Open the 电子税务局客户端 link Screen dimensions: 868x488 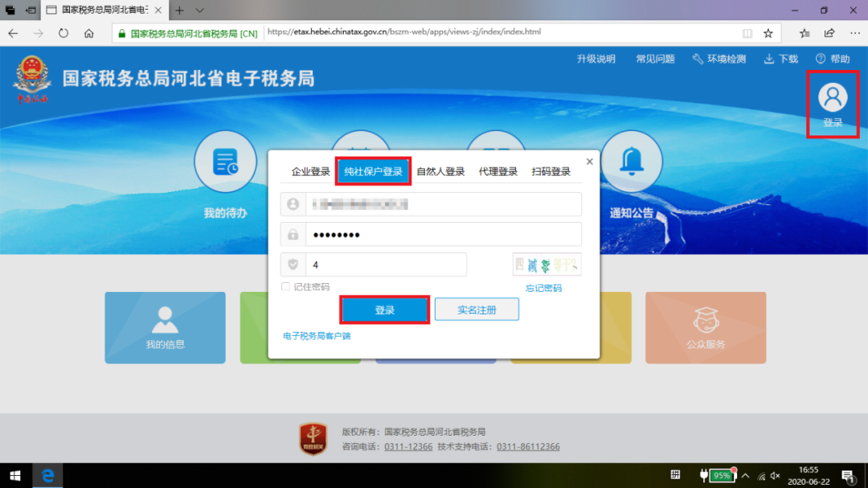pos(317,336)
